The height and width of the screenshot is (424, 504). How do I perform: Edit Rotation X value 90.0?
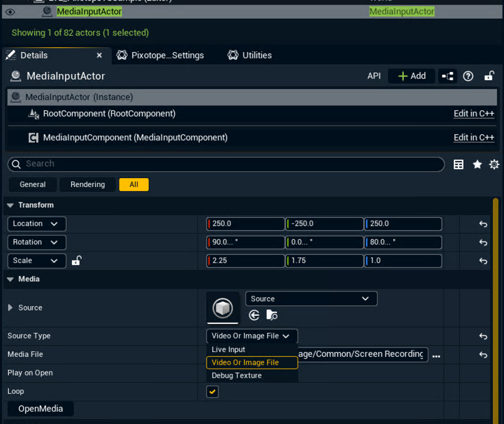(x=245, y=242)
